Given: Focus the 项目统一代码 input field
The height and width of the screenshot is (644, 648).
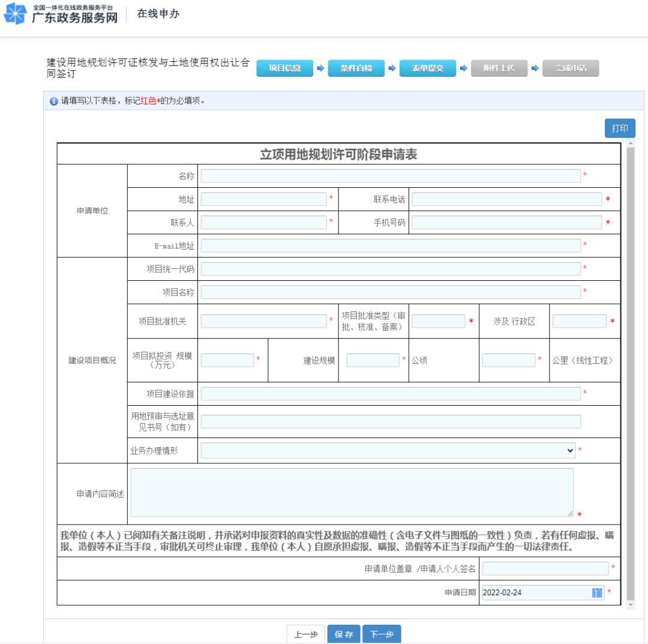Looking at the screenshot, I should (391, 269).
